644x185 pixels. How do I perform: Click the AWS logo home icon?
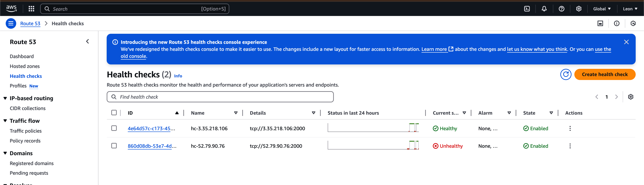11,9
